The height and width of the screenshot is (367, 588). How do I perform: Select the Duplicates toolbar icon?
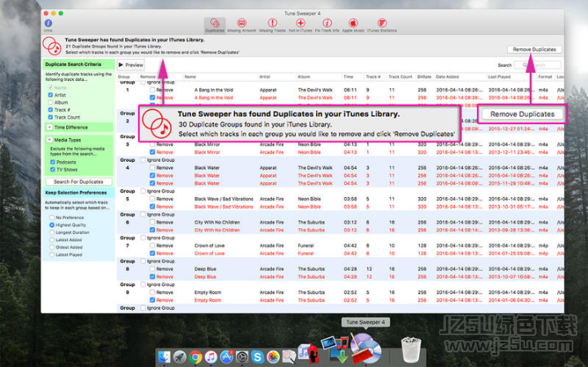pyautogui.click(x=215, y=25)
